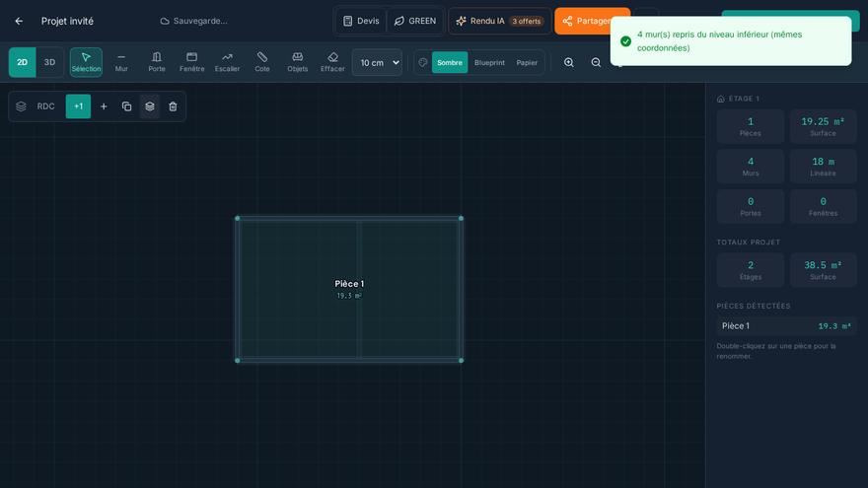Open the Devis quote button
The height and width of the screenshot is (488, 868).
361,21
